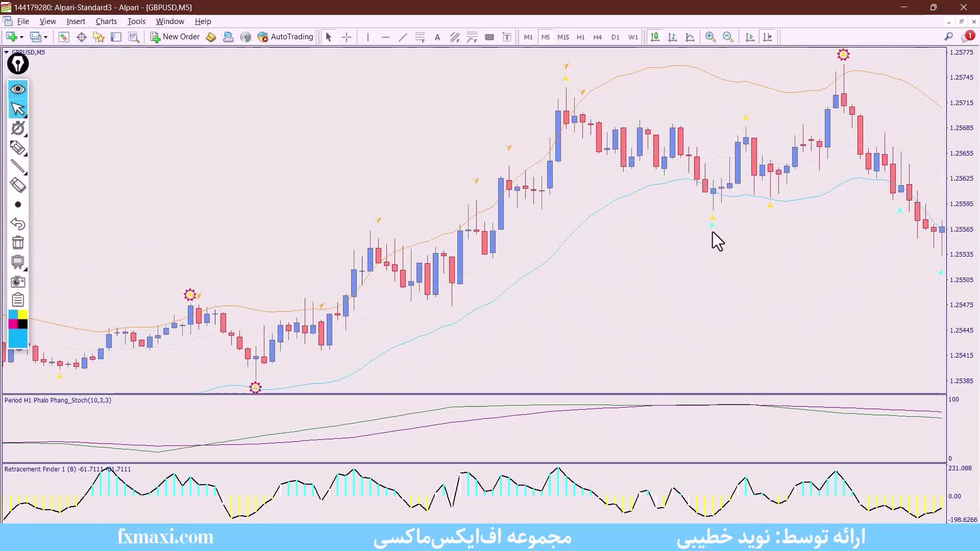Select the crosshair cursor tool
980x551 pixels.
pyautogui.click(x=346, y=37)
